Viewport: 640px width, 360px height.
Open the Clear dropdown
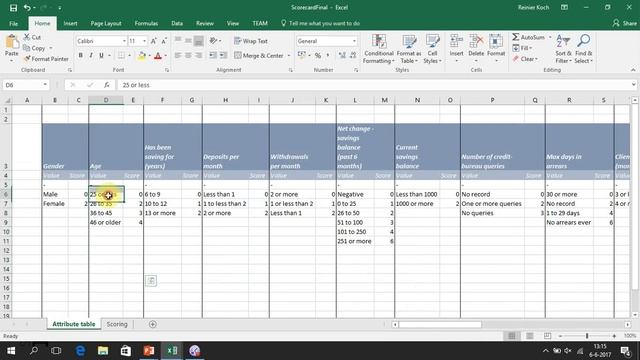pos(526,59)
